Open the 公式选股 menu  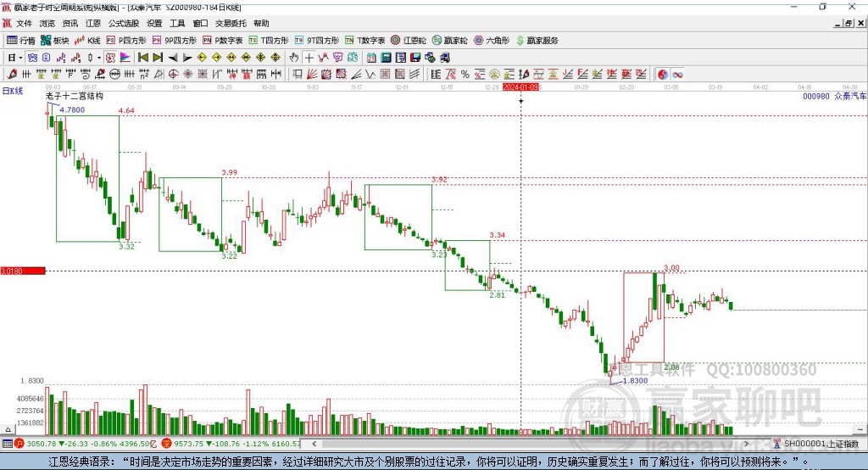click(124, 23)
